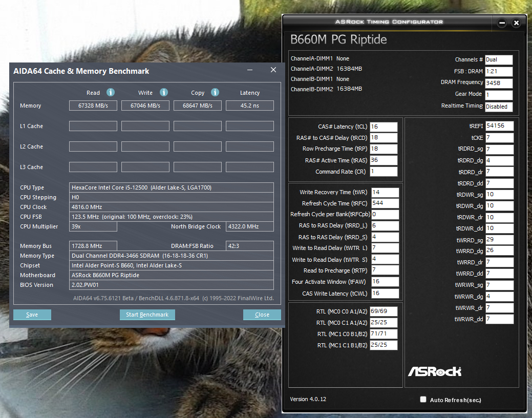The width and height of the screenshot is (532, 418).
Task: Click the Close button in AIDA64
Action: (x=262, y=315)
